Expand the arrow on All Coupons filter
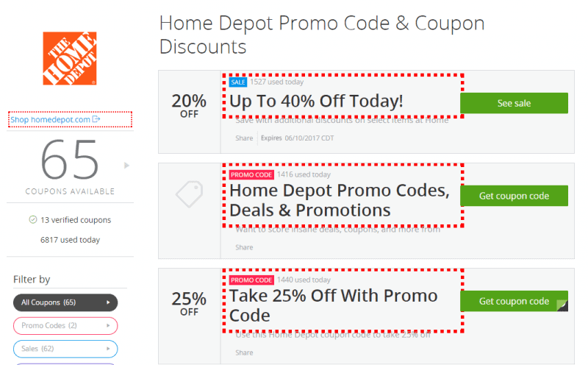The image size is (588, 365). tap(108, 302)
